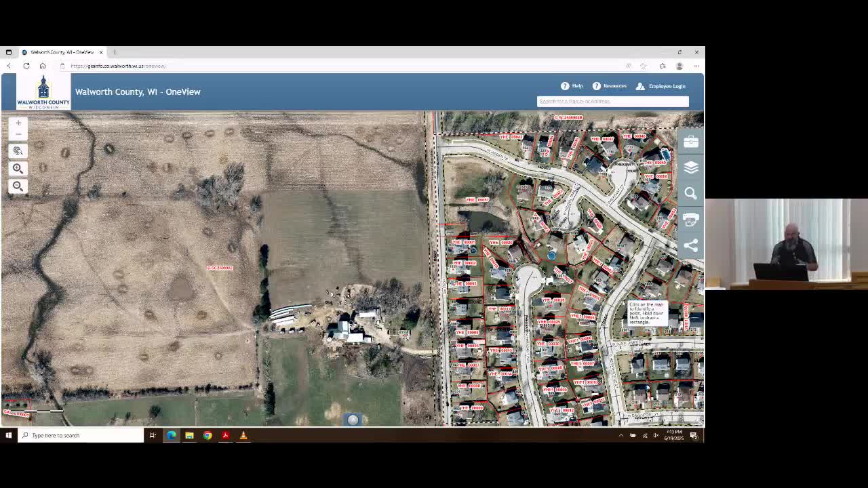Click the Resources question mark icon
The height and width of the screenshot is (488, 868).
(597, 86)
